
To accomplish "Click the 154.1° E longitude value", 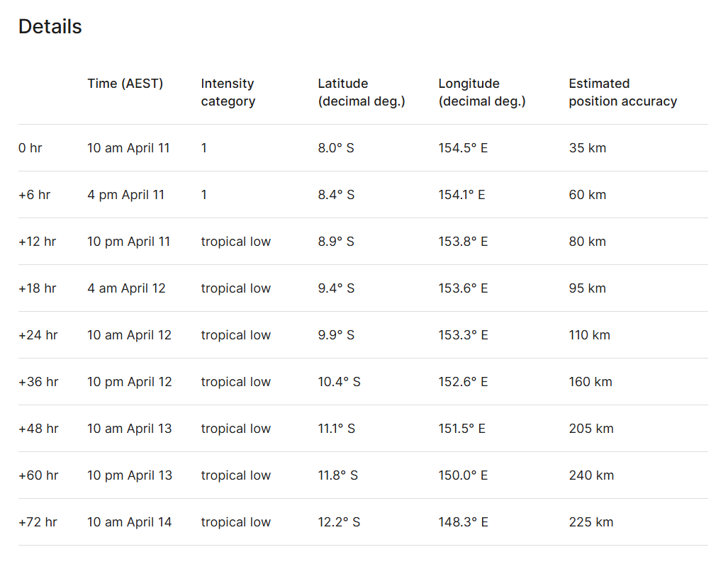I will click(461, 195).
